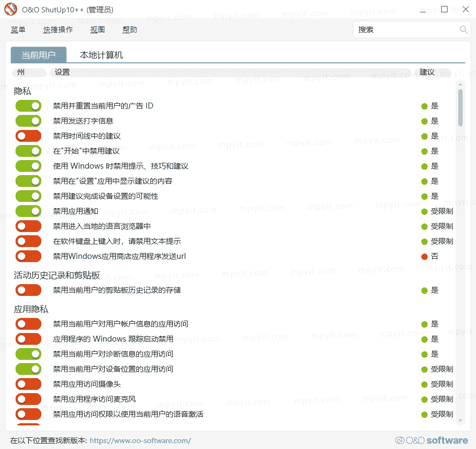Select 禁用当前用户对诊断信息的应用访问 text
476x449 pixels.
(x=113, y=354)
